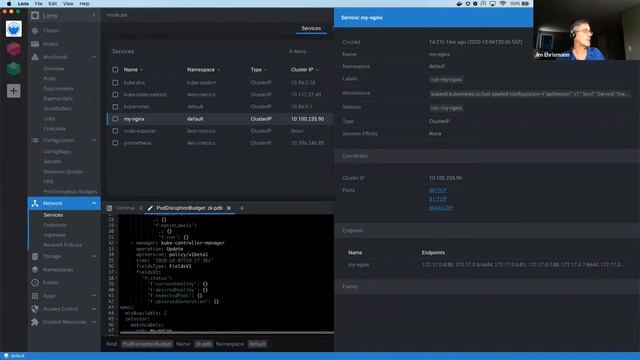Click the pencil icon on PodDisruptionBudget tab
The width and height of the screenshot is (640, 360).
(150, 208)
